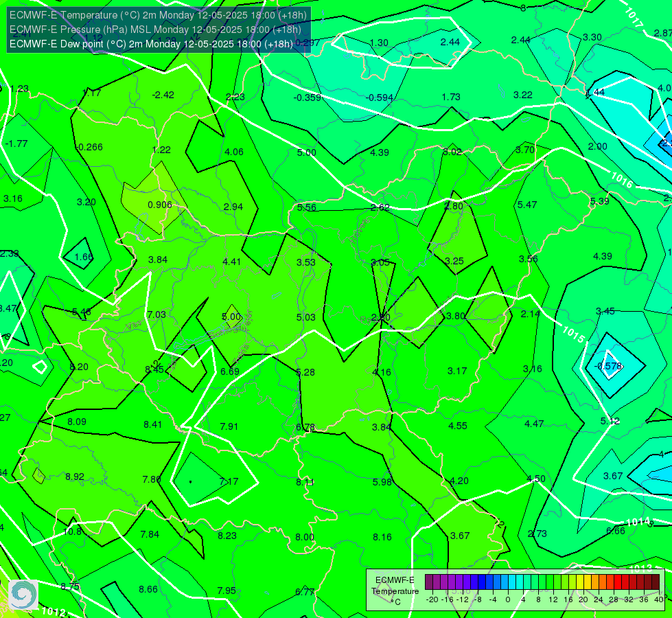Click the 5.39 dew point value
The width and height of the screenshot is (672, 618).
599,201
